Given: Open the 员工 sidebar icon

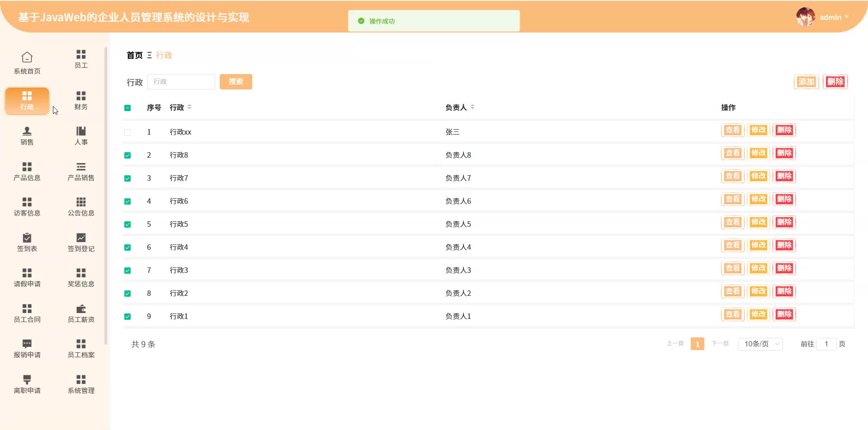Looking at the screenshot, I should tap(81, 54).
